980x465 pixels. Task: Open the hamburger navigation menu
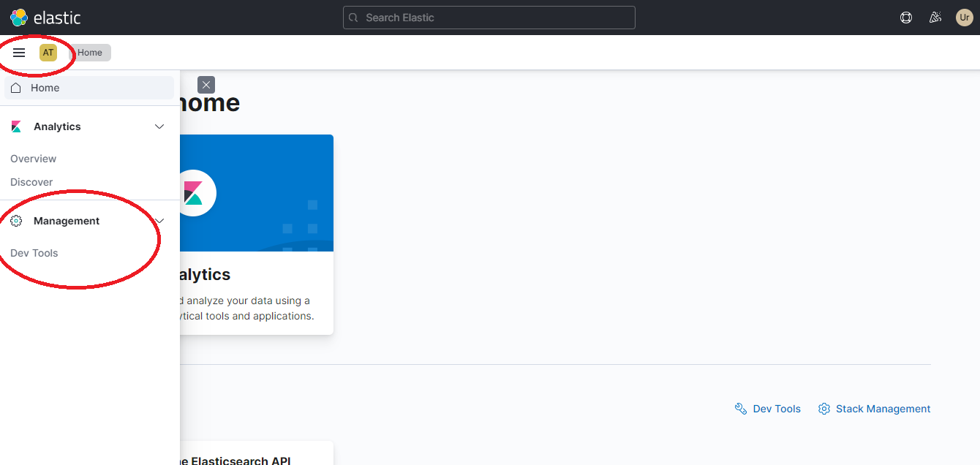[x=18, y=52]
